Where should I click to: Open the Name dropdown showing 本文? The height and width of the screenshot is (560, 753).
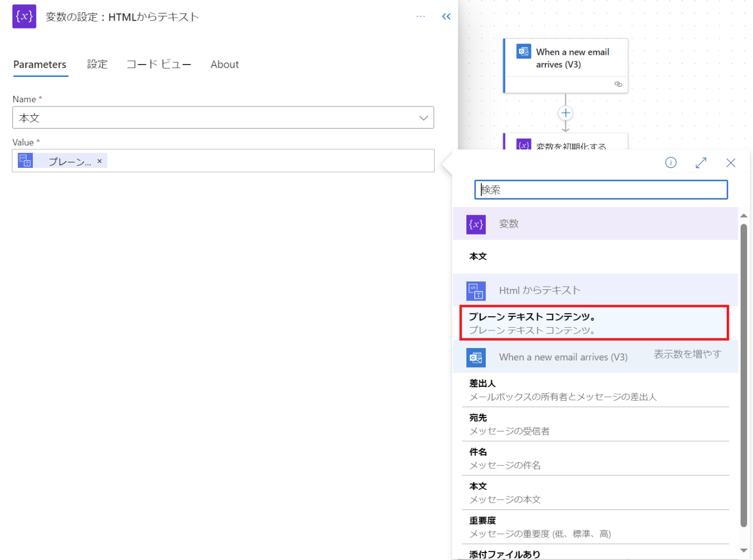click(424, 117)
